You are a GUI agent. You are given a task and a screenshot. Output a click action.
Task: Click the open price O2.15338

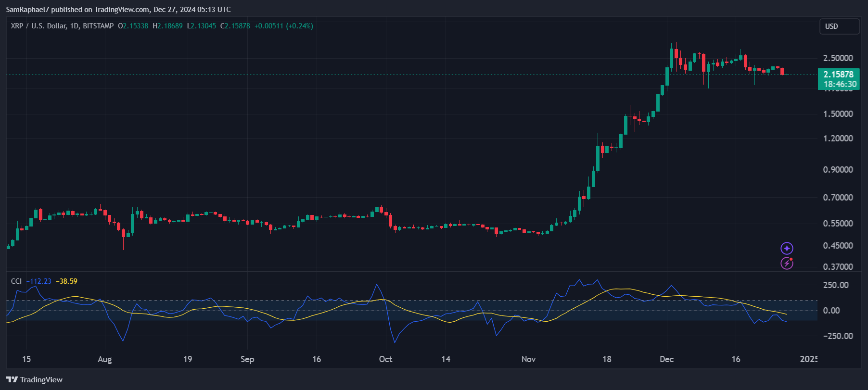coord(133,26)
